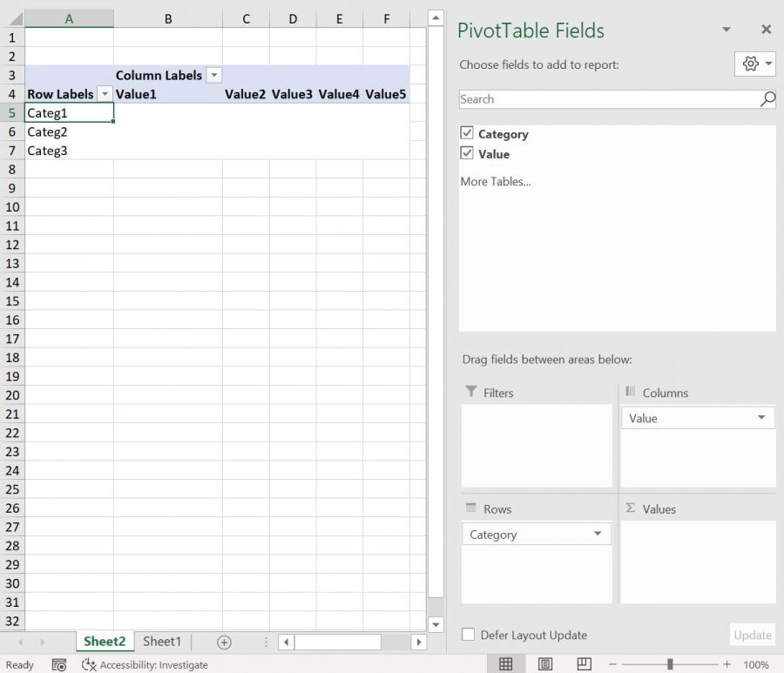Screen dimensions: 784x673
Task: Open Accessibility: Investigate in status bar
Action: (x=145, y=664)
